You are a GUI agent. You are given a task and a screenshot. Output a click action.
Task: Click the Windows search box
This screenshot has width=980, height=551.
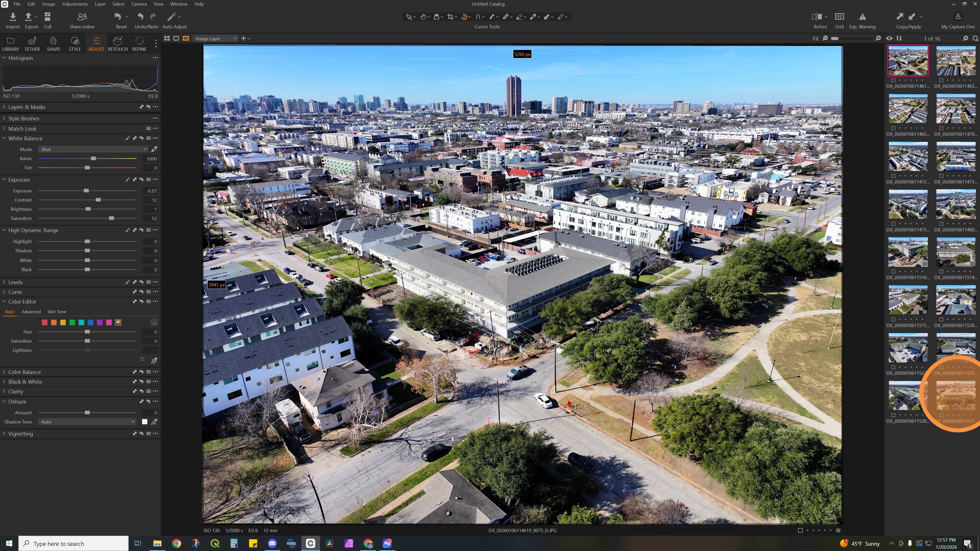click(x=73, y=543)
